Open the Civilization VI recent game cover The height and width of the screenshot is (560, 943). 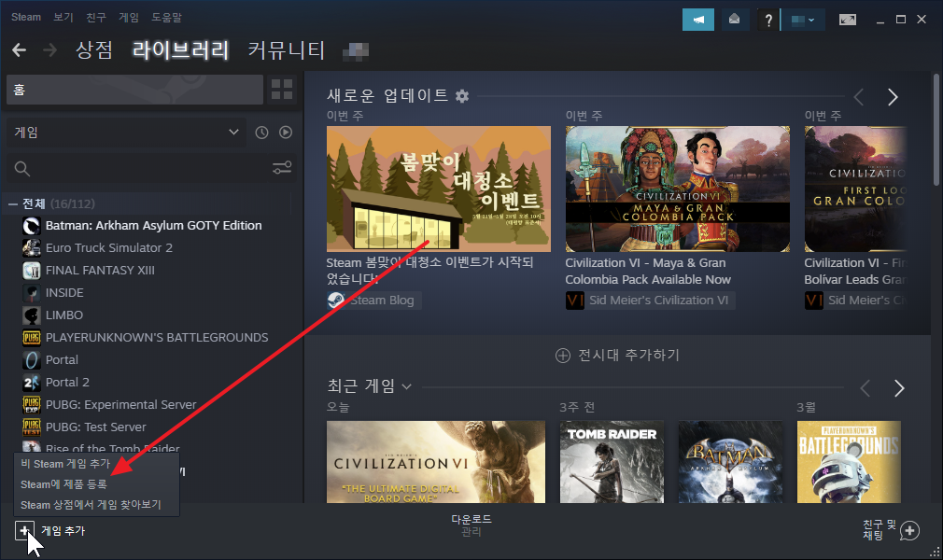(x=436, y=462)
